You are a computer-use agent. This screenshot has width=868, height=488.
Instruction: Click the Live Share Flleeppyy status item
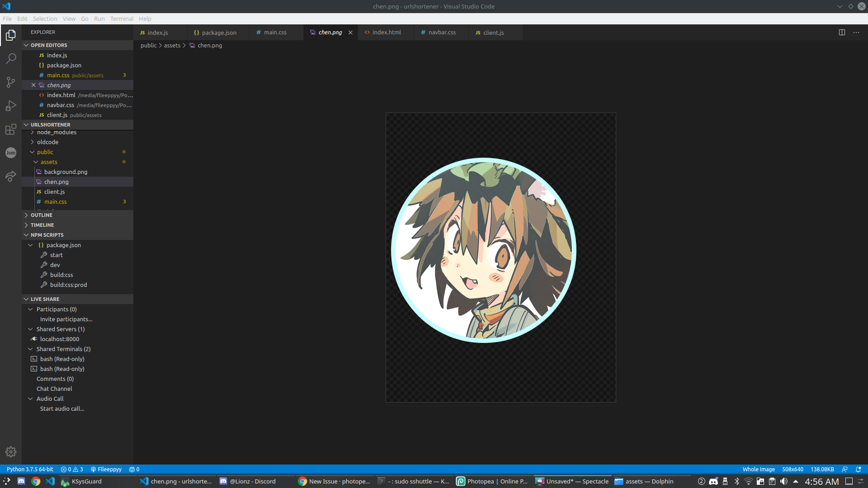pos(106,469)
